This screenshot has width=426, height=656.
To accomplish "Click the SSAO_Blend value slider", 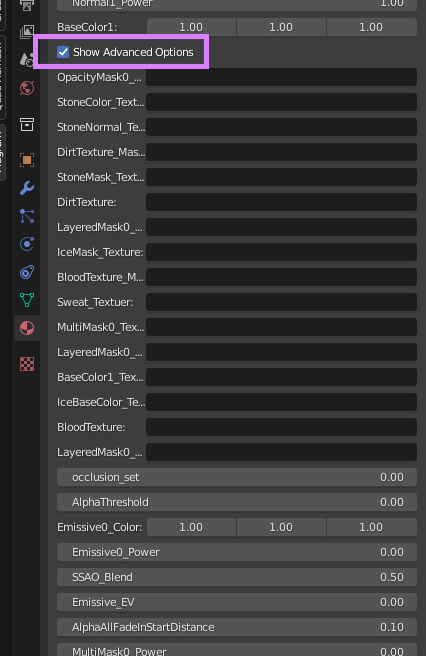I will pyautogui.click(x=237, y=577).
